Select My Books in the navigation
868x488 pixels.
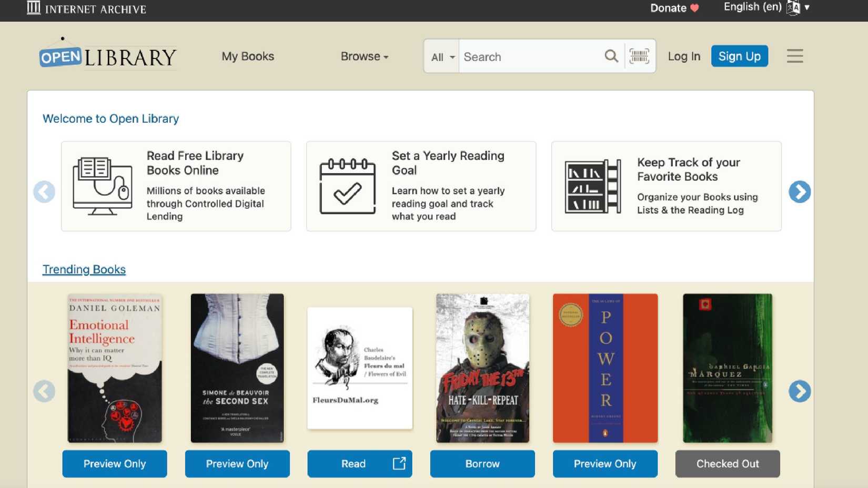[247, 56]
